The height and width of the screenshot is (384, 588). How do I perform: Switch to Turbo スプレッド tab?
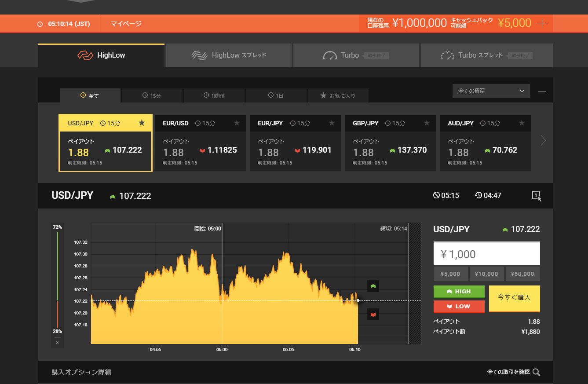click(x=486, y=55)
